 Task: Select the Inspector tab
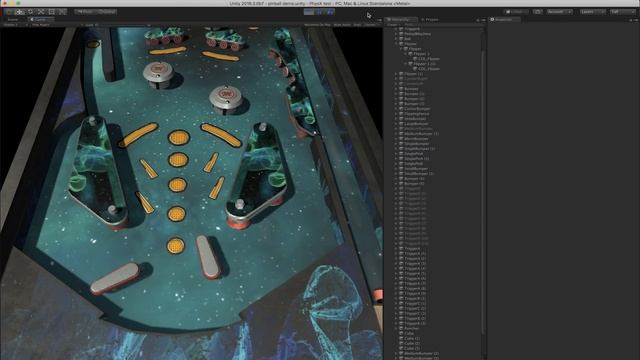(x=504, y=19)
